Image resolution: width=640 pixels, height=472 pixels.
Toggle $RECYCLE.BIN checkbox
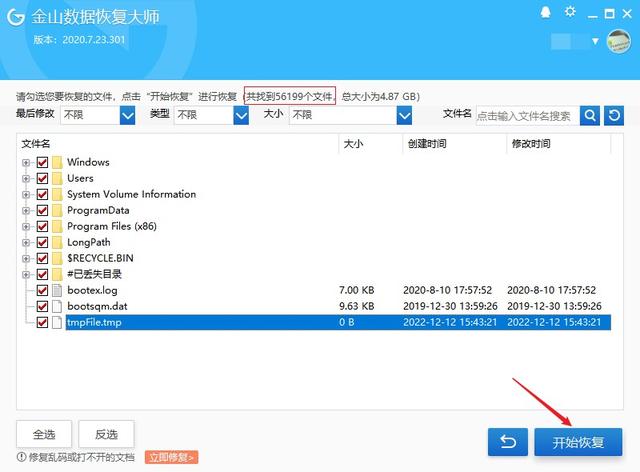(42, 258)
